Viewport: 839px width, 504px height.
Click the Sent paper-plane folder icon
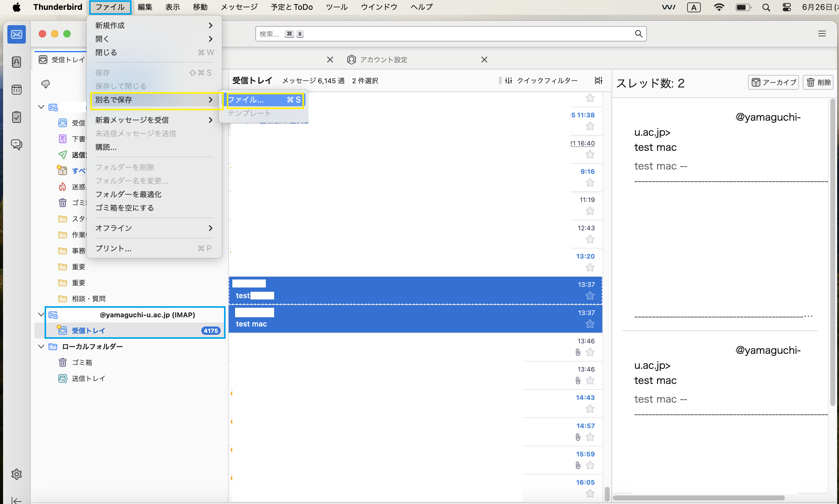(x=62, y=155)
